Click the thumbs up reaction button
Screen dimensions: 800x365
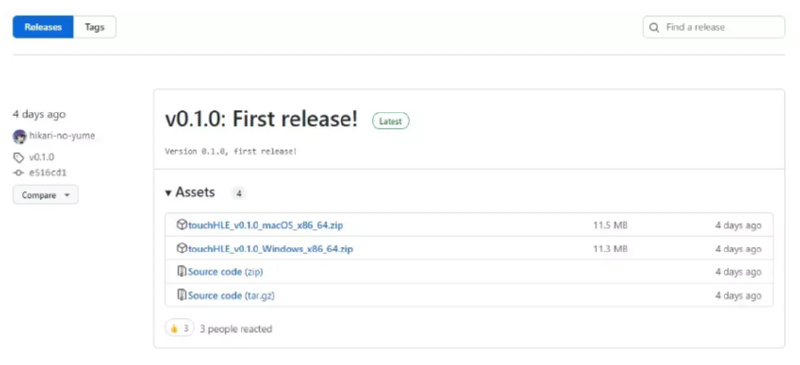click(x=180, y=328)
